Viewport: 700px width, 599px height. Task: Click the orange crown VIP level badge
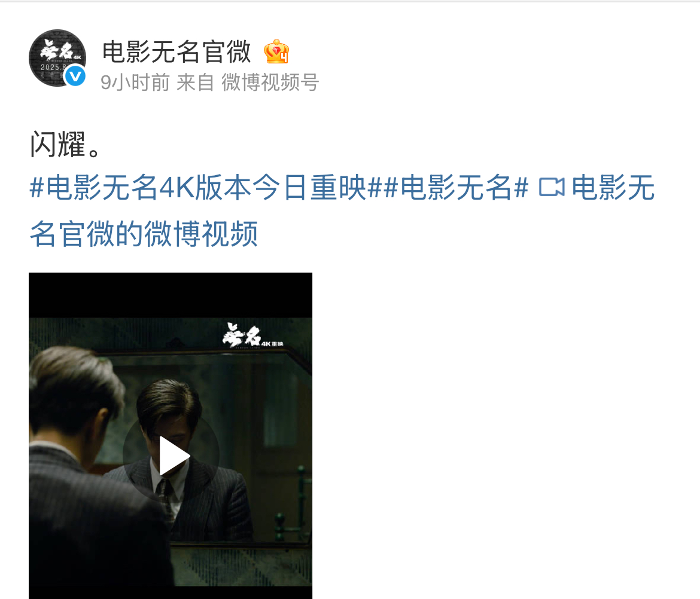pyautogui.click(x=276, y=52)
